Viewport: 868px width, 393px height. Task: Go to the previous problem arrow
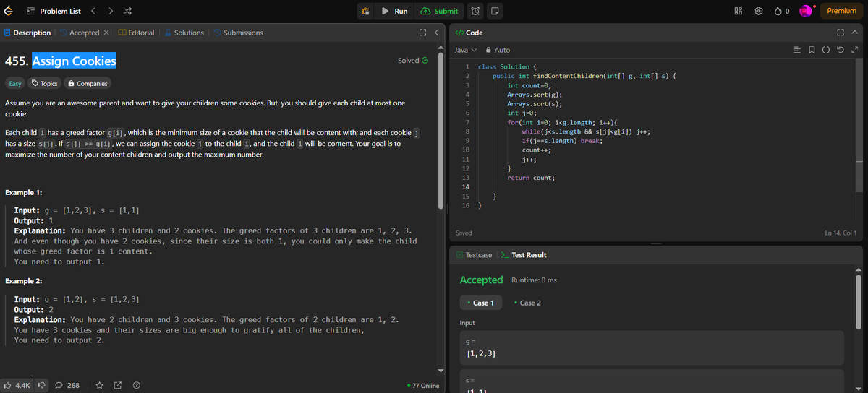tap(93, 11)
